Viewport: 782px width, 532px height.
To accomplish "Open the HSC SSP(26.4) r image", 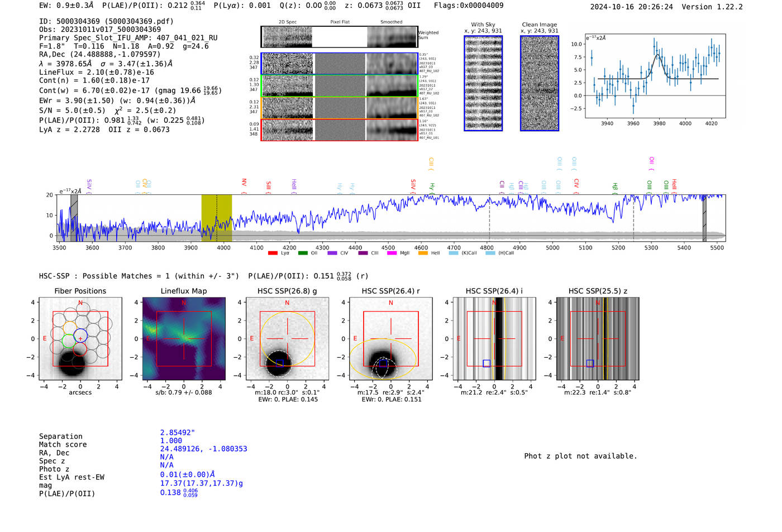I will (x=390, y=338).
